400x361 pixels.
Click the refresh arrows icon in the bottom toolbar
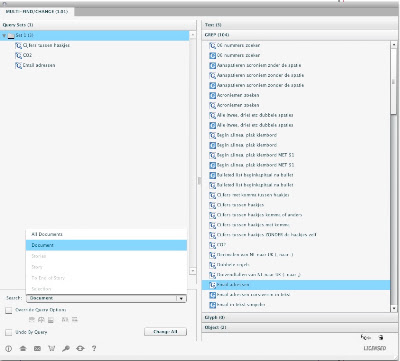click(80, 348)
